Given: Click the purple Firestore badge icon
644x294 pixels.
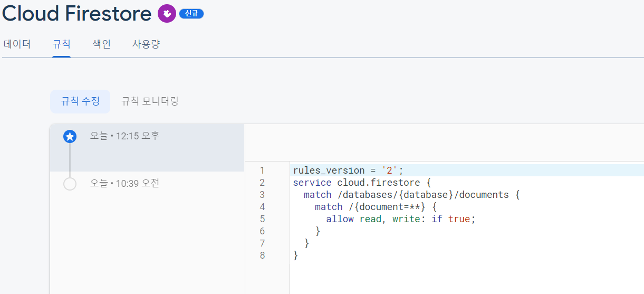Looking at the screenshot, I should (167, 13).
